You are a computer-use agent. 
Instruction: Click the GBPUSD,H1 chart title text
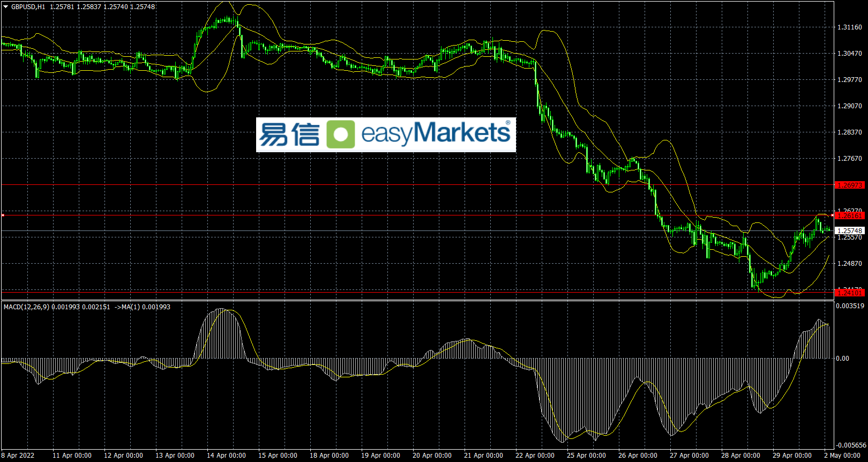click(x=28, y=7)
